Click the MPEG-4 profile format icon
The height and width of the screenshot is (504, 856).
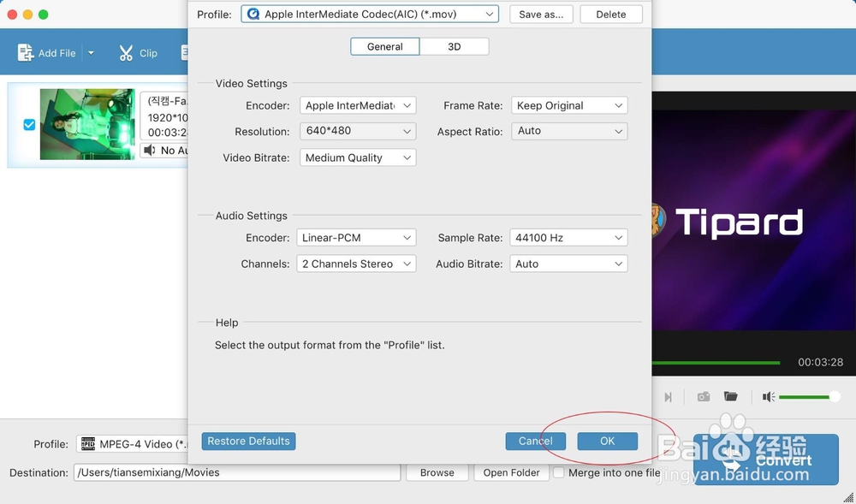pyautogui.click(x=87, y=444)
